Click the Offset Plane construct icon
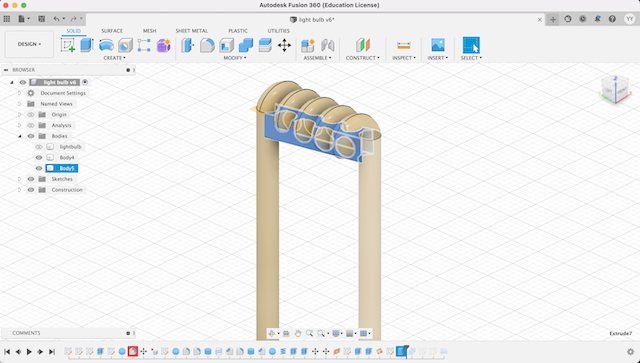 362,45
